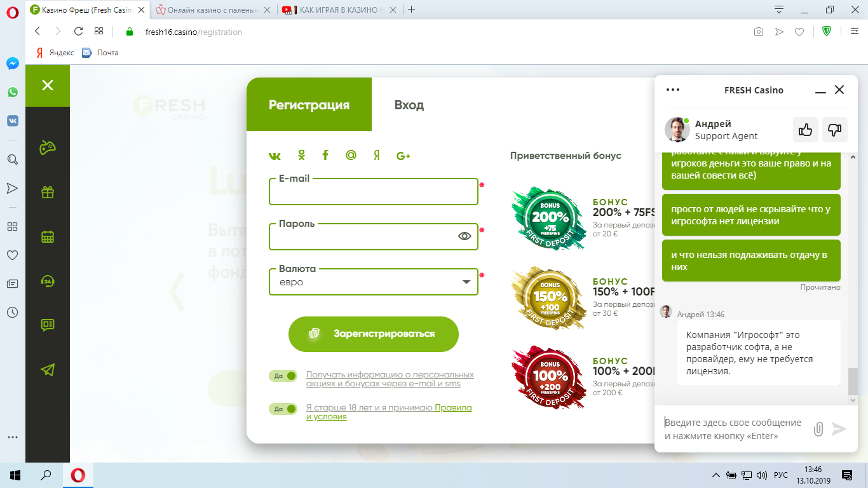Disable personal offers email and sms toggle
This screenshot has width=868, height=488.
(283, 376)
